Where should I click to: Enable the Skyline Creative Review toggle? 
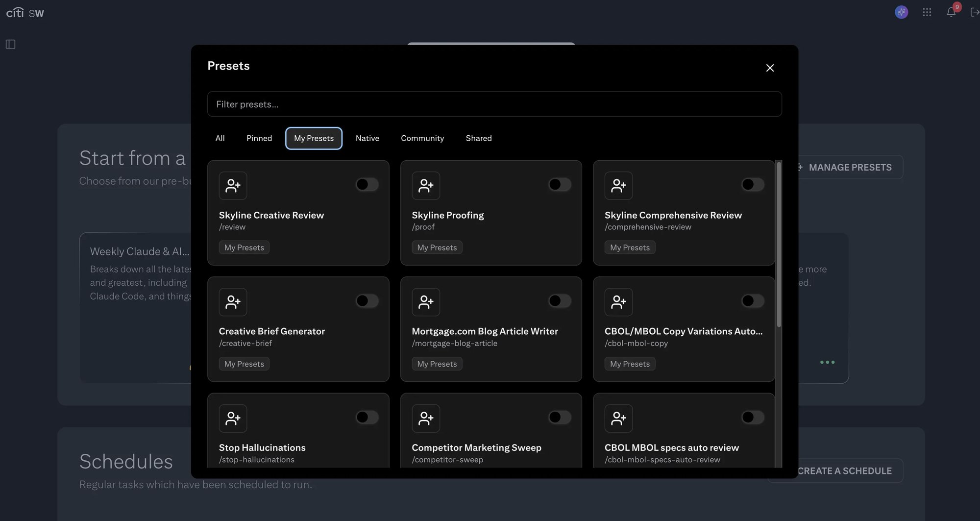pos(367,184)
